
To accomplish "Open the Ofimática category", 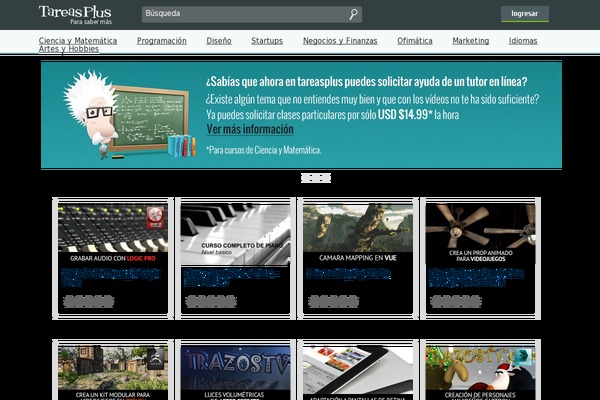I will pyautogui.click(x=415, y=41).
